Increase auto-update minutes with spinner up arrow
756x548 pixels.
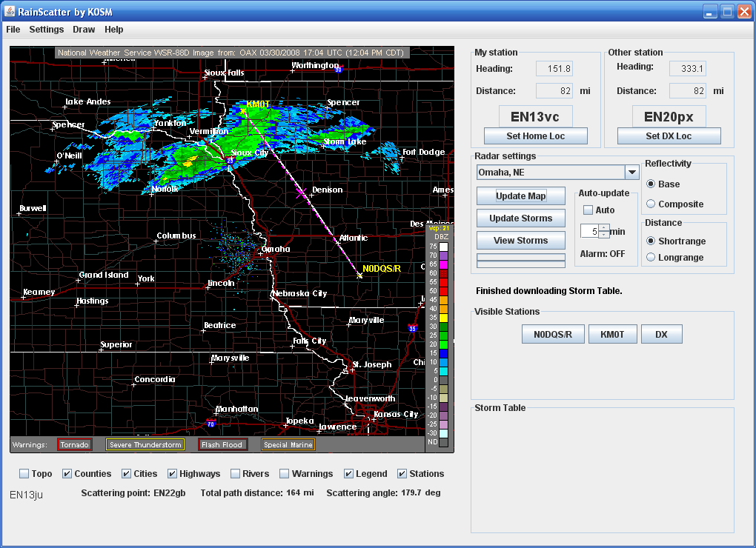pyautogui.click(x=604, y=227)
